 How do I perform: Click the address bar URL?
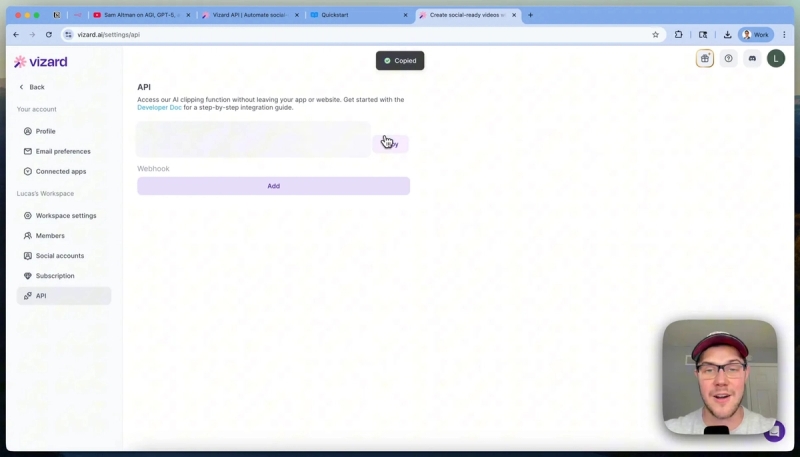click(109, 35)
